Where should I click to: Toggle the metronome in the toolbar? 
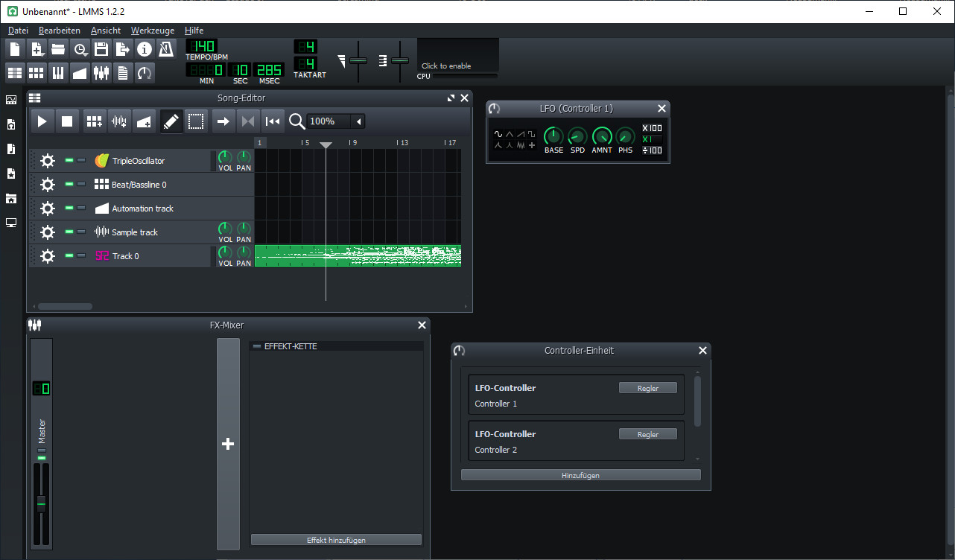click(165, 49)
